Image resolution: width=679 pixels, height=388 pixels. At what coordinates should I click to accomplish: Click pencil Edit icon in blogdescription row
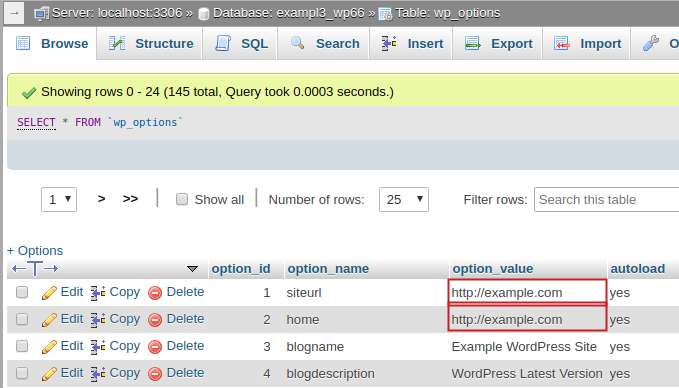[x=49, y=374]
